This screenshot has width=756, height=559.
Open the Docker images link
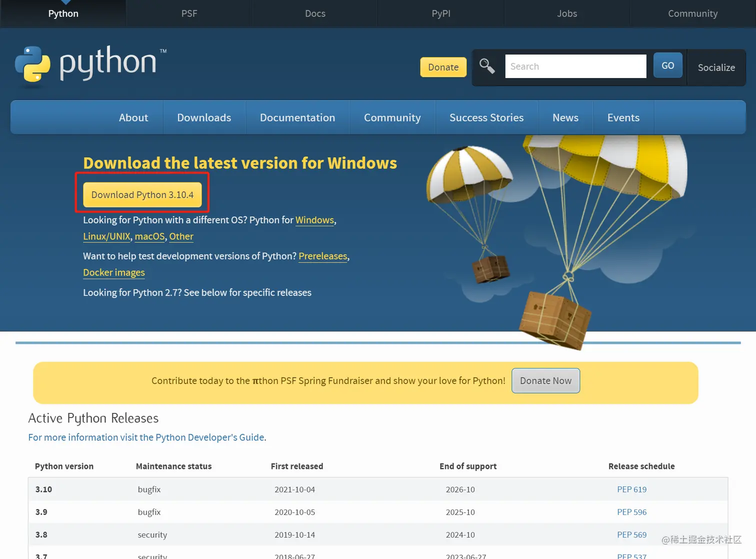pyautogui.click(x=114, y=272)
